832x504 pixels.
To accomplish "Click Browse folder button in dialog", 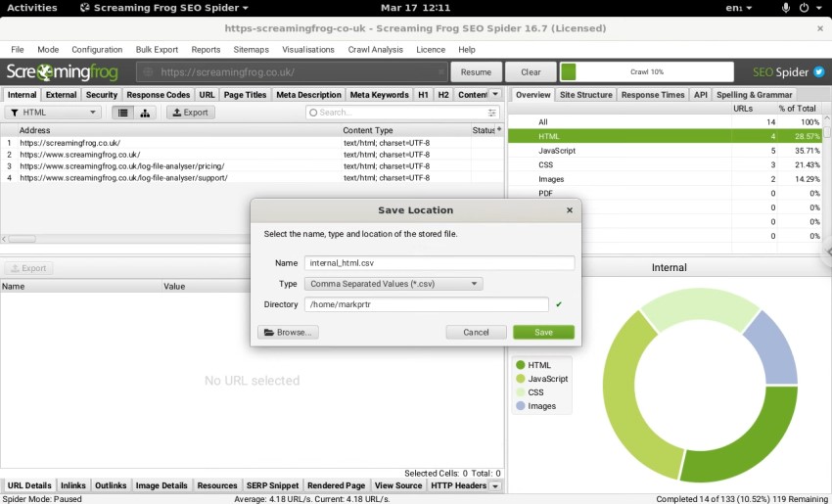I will coord(287,333).
